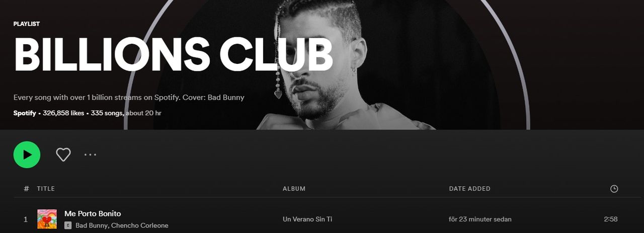644x233 pixels.
Task: Sort tracks by the TITLE column header
Action: (x=46, y=189)
